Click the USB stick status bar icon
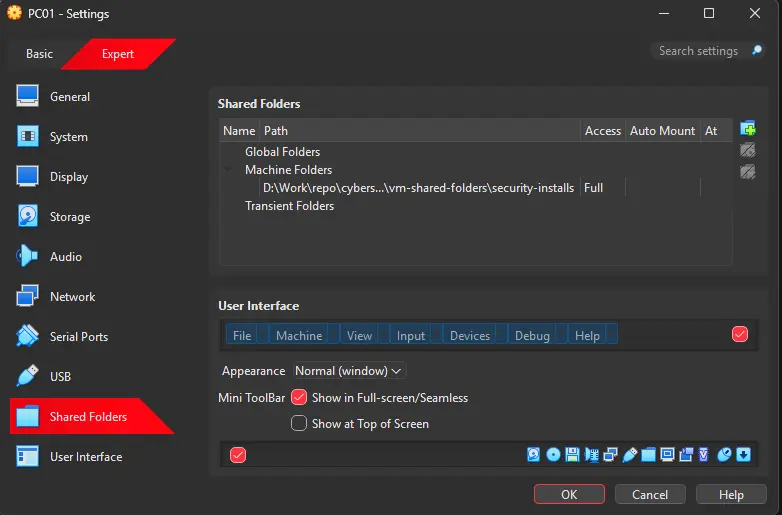782x515 pixels. [629, 455]
